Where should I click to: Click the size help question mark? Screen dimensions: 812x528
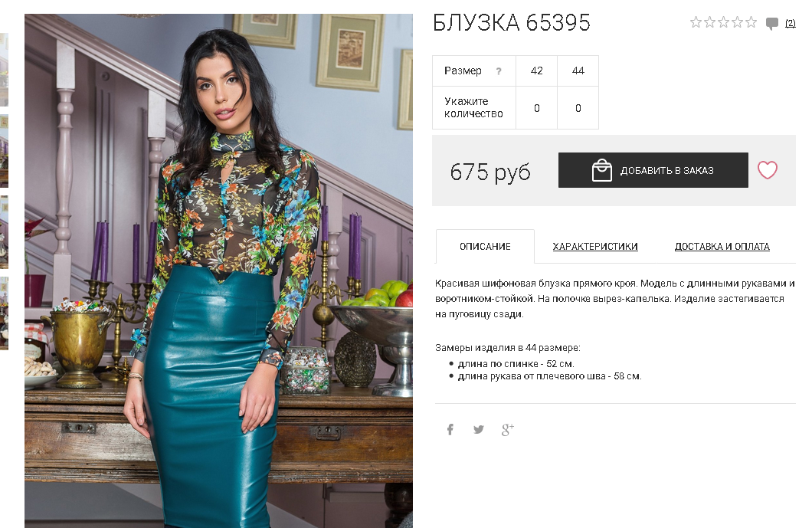[x=498, y=71]
